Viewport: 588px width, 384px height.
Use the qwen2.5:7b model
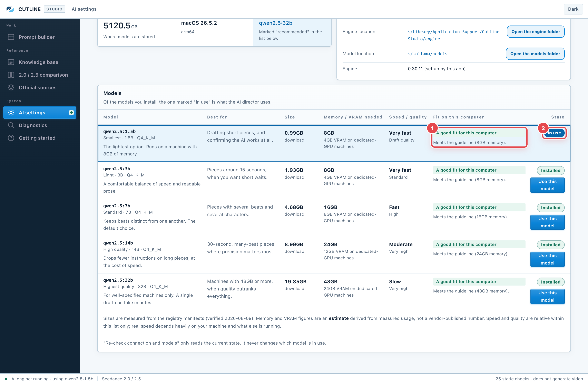tap(547, 222)
